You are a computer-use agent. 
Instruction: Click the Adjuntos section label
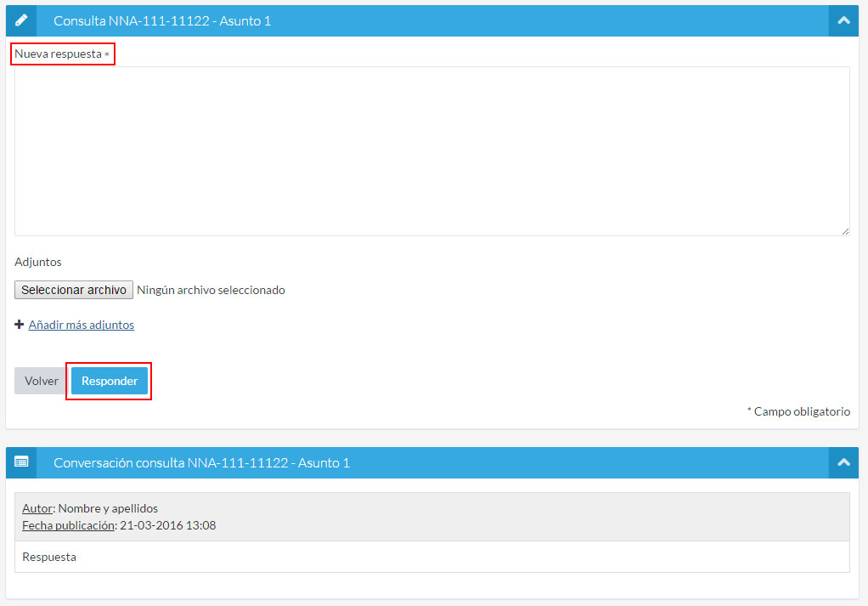pyautogui.click(x=38, y=262)
